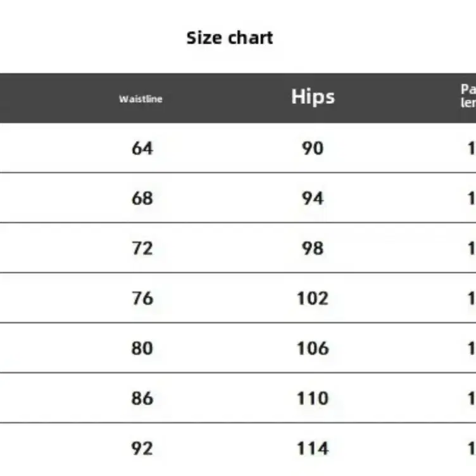Click hips value 114
Screen dimensions: 476x476
pyautogui.click(x=313, y=448)
